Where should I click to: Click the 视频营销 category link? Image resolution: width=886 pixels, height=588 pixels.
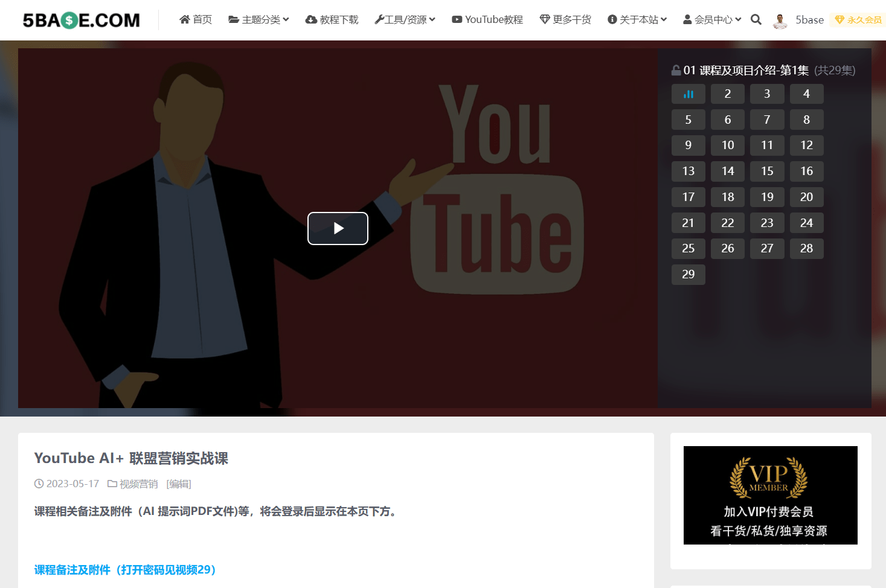[138, 484]
